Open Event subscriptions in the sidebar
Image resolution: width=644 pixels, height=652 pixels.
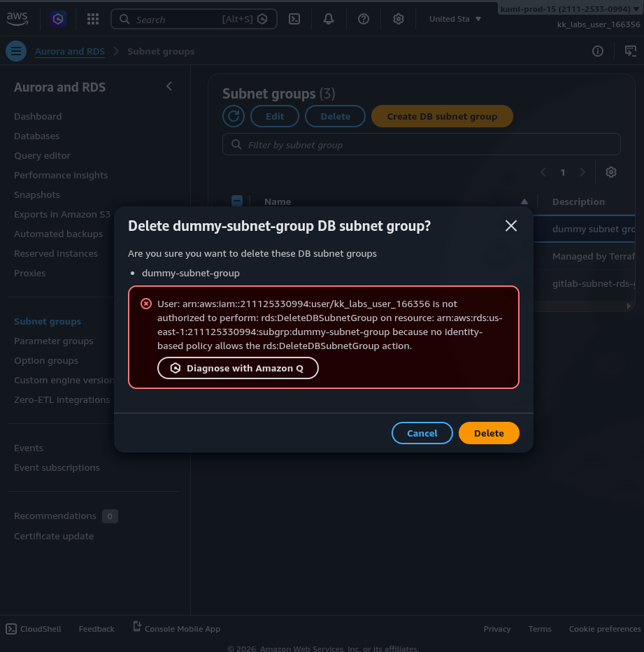pyautogui.click(x=57, y=467)
